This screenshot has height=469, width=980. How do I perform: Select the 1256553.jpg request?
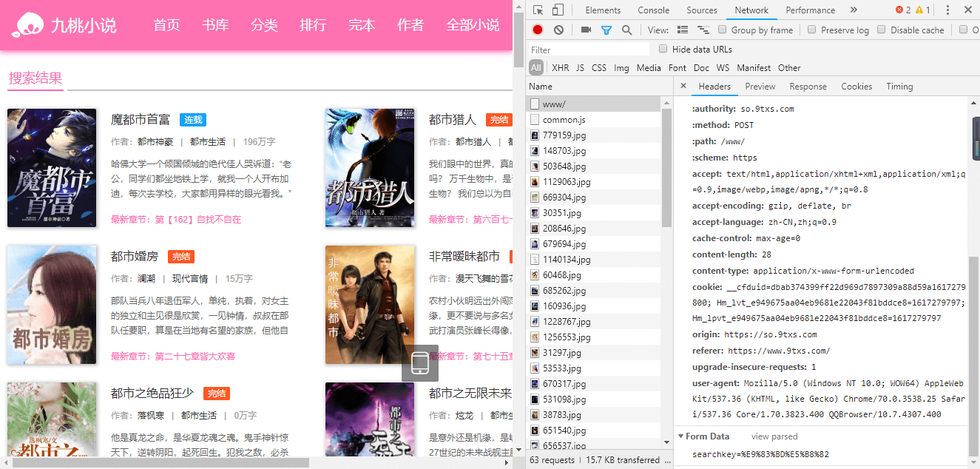tap(593, 337)
